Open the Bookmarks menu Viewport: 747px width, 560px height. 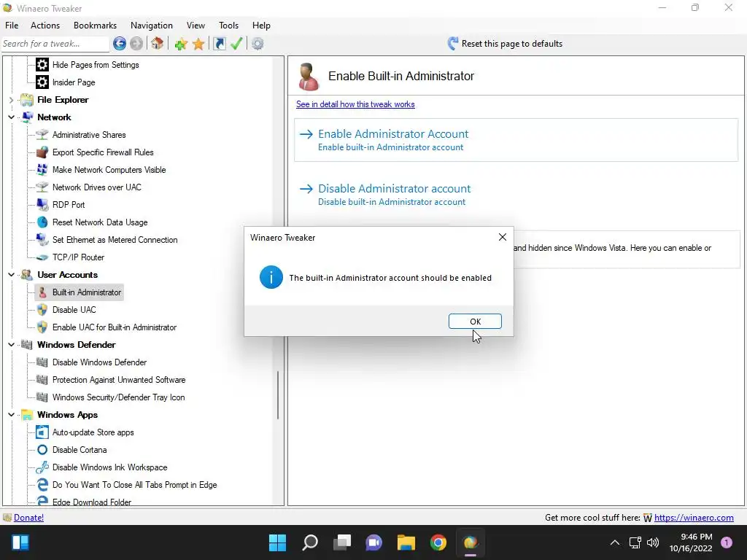[x=95, y=26]
